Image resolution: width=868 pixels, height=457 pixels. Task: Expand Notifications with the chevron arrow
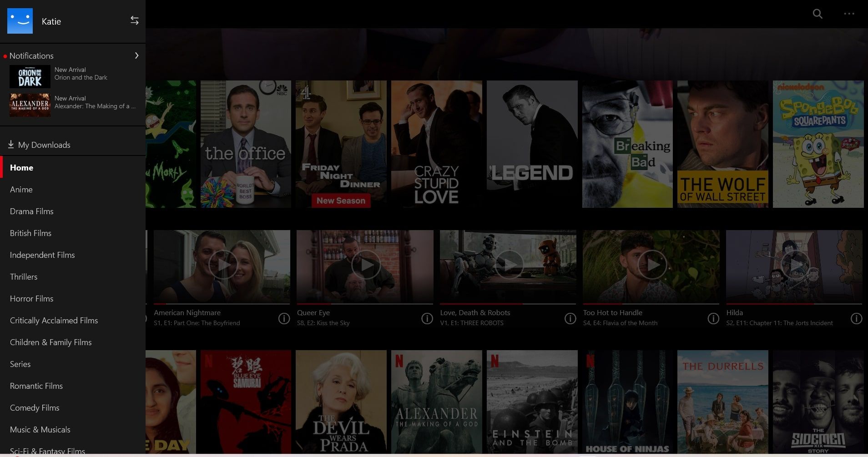click(x=136, y=55)
